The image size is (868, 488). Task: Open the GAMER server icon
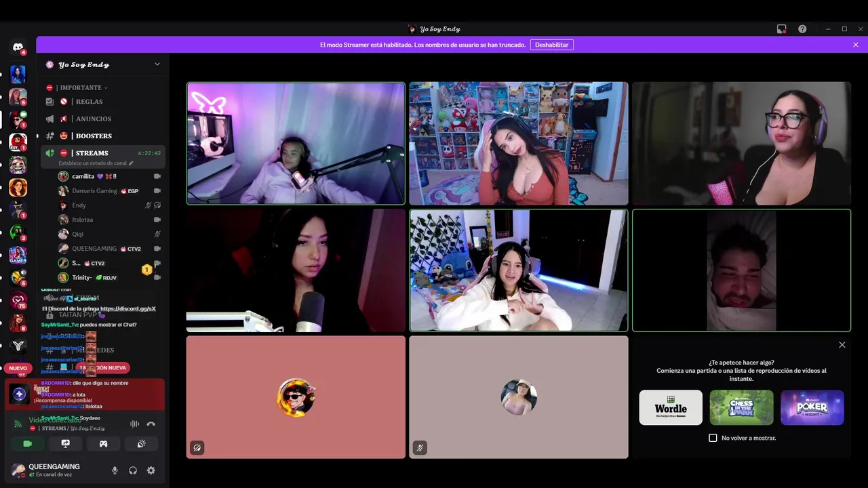click(18, 255)
